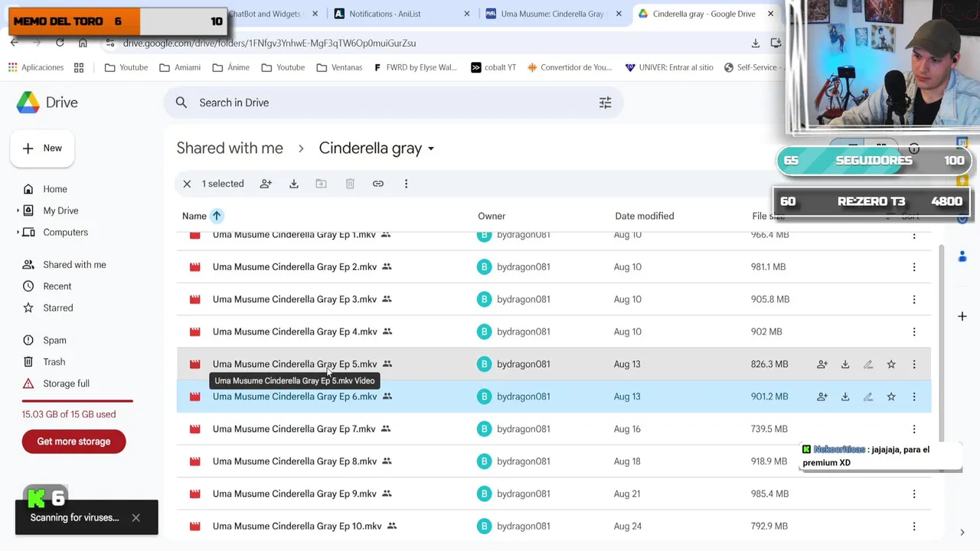Click Get more storage button
The width and height of the screenshot is (980, 551).
73,442
